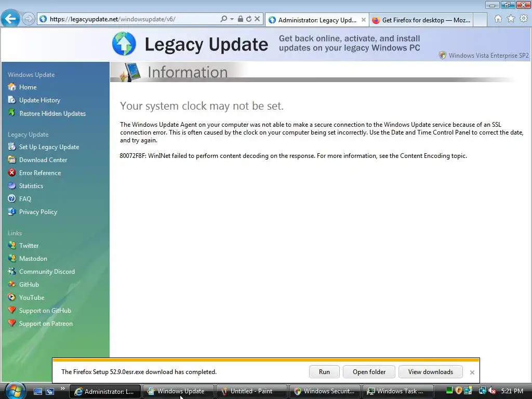The width and height of the screenshot is (532, 399).
Task: Click Open folder in download bar
Action: [369, 372]
